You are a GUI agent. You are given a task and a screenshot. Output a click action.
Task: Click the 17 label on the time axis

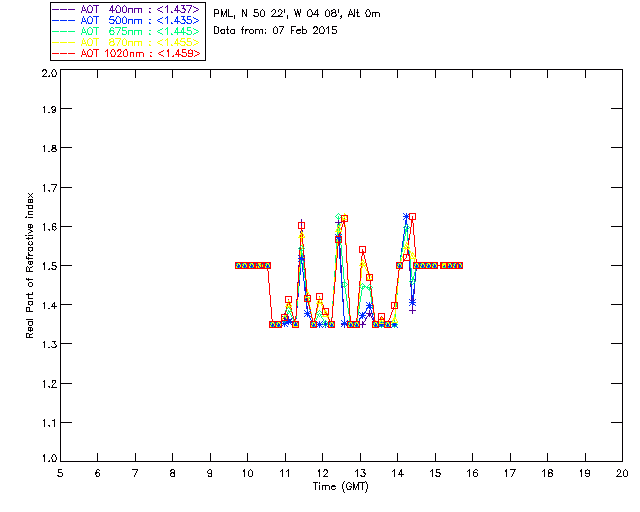point(510,473)
